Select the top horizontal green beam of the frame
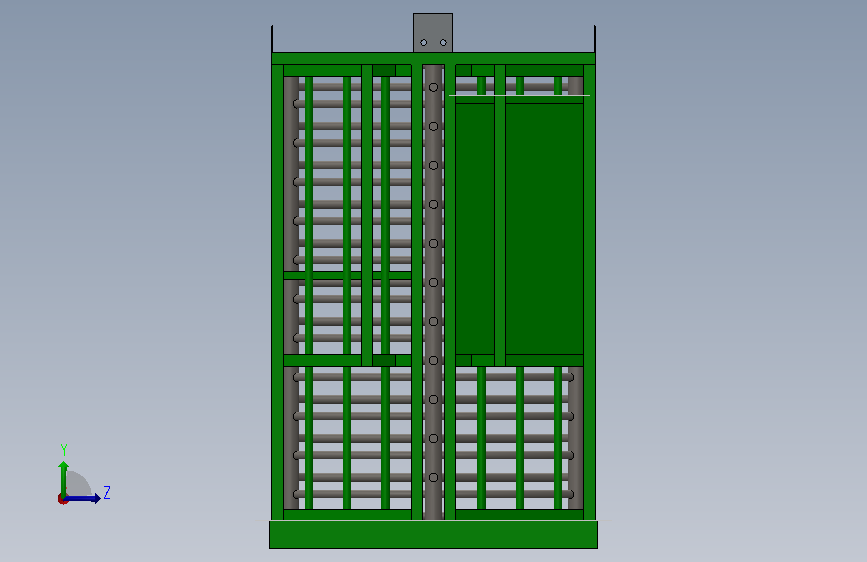 [x=434, y=59]
